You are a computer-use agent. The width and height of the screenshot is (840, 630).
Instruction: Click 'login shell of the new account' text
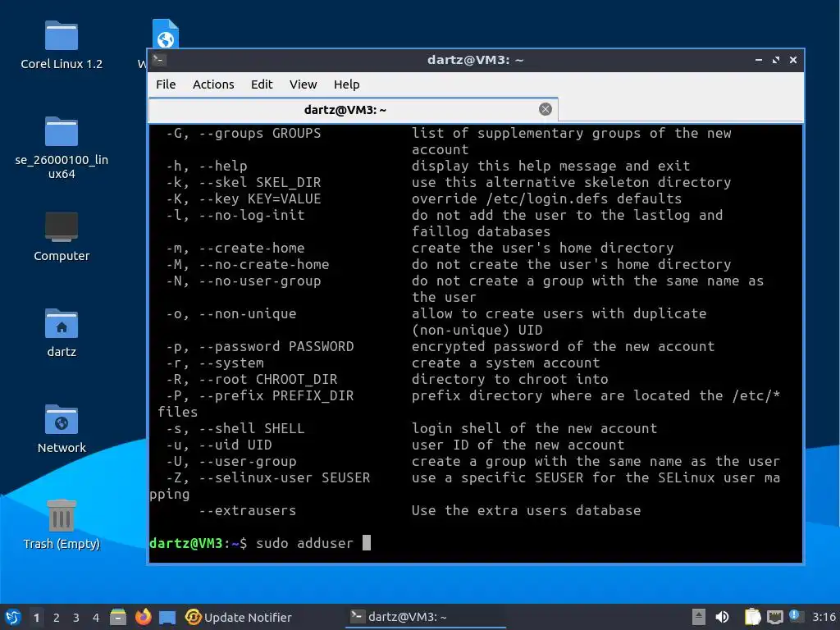coord(534,428)
